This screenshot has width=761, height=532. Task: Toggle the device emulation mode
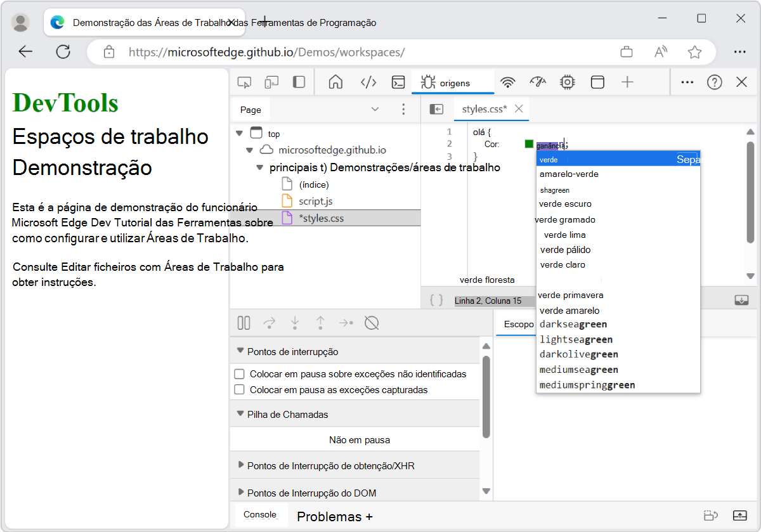(x=272, y=82)
